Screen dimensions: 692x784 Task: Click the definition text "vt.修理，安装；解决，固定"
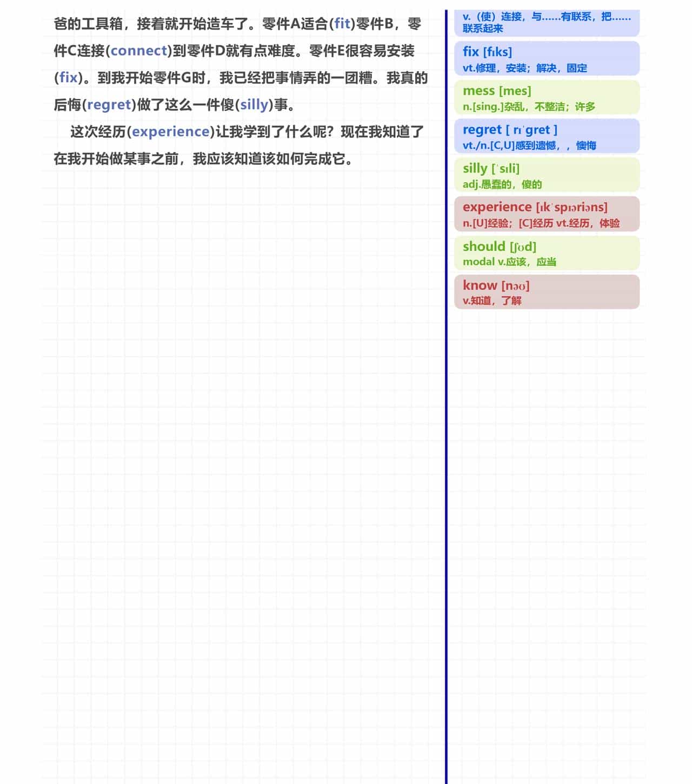(527, 68)
